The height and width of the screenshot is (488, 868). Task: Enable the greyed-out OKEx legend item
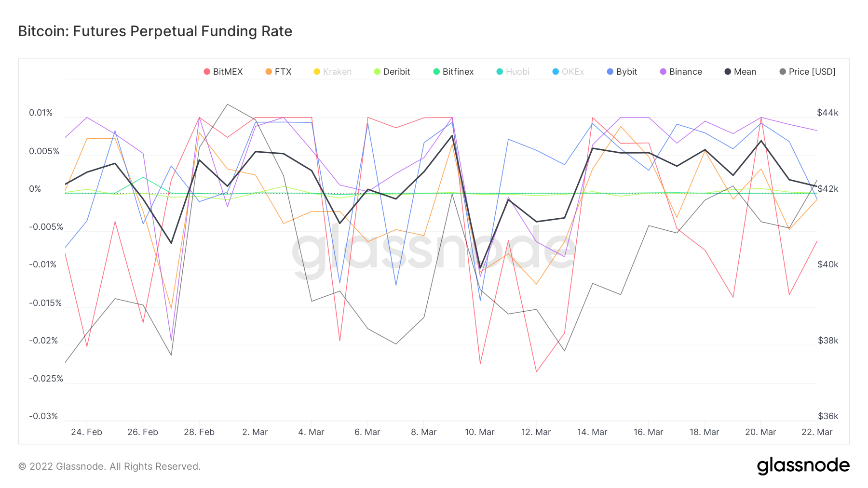[x=572, y=72]
